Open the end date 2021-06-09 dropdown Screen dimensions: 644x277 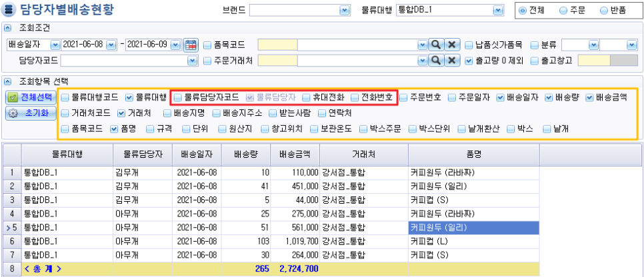click(175, 45)
